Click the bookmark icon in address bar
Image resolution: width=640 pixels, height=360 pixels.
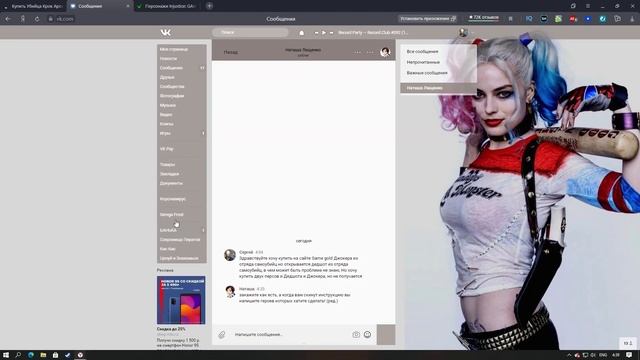click(x=510, y=19)
